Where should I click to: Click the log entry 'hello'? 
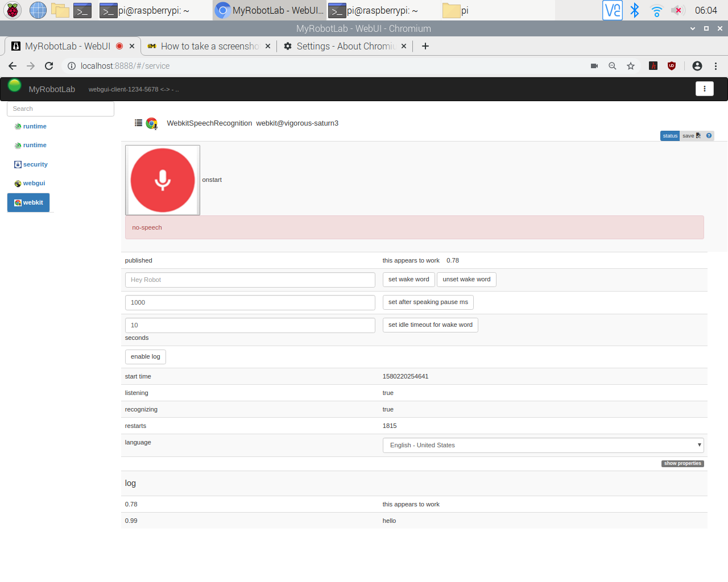click(x=389, y=521)
